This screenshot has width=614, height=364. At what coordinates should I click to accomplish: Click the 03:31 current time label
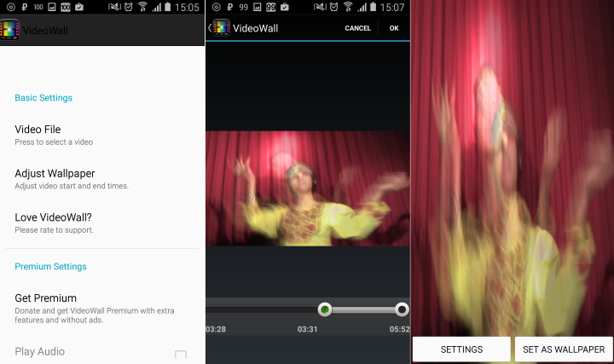307,329
